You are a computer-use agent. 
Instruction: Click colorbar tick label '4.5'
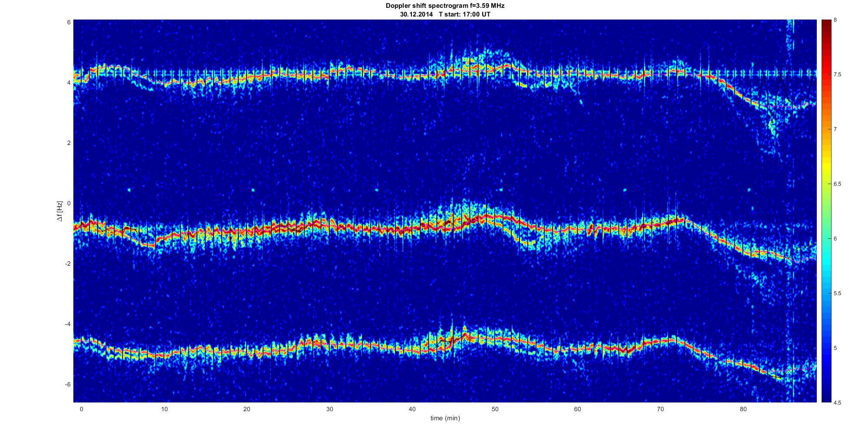pyautogui.click(x=837, y=402)
